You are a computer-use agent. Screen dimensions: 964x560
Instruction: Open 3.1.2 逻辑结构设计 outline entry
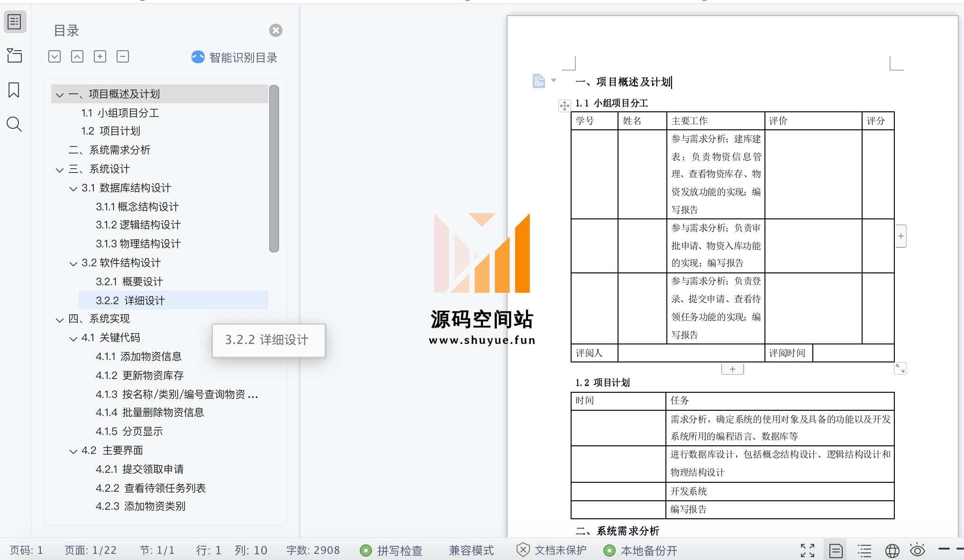pos(138,225)
